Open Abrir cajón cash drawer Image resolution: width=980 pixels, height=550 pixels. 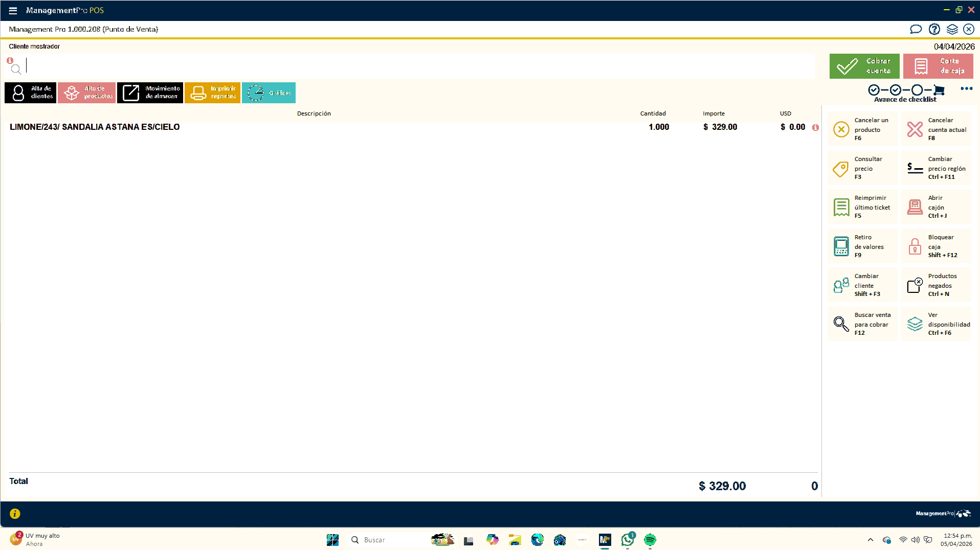point(915,207)
